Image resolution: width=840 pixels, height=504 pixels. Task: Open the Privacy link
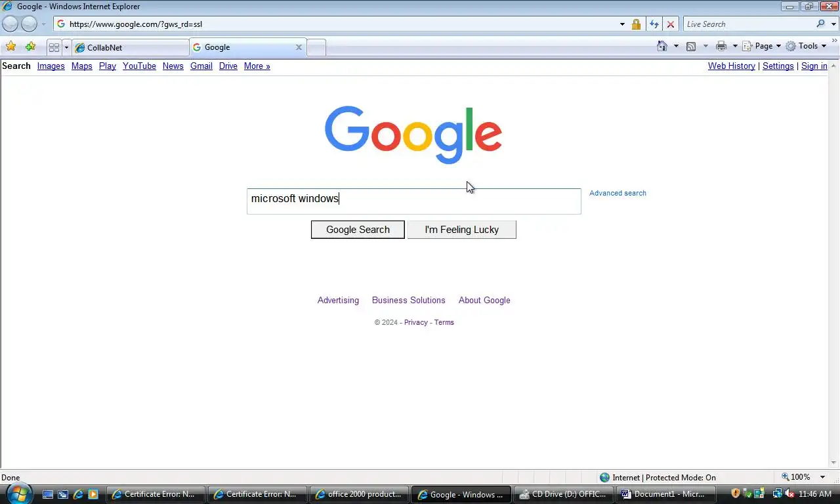[416, 322]
